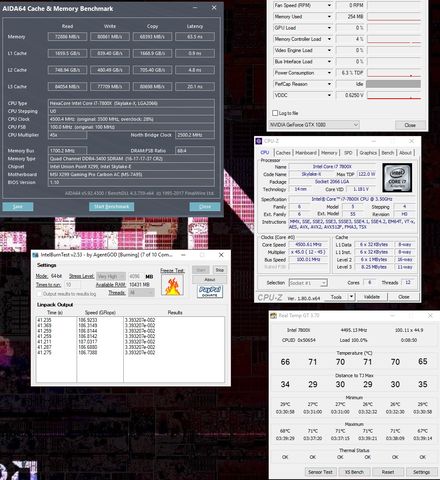Screen dimensions: 440x480
Task: Click the Core Speed value in CPU-Z
Action: tap(308, 244)
